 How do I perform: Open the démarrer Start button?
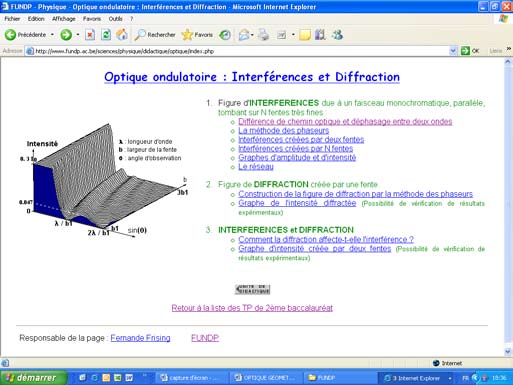pos(34,378)
